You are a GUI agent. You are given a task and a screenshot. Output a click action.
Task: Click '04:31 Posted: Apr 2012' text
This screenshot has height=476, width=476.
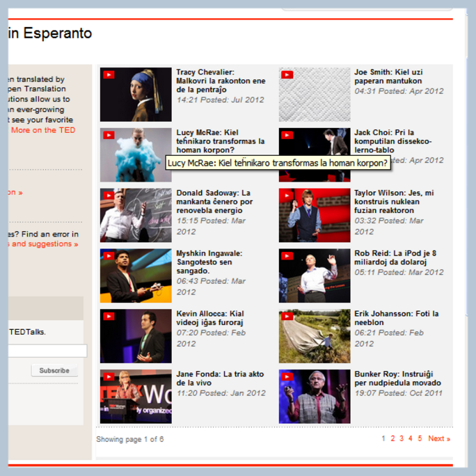(x=399, y=91)
